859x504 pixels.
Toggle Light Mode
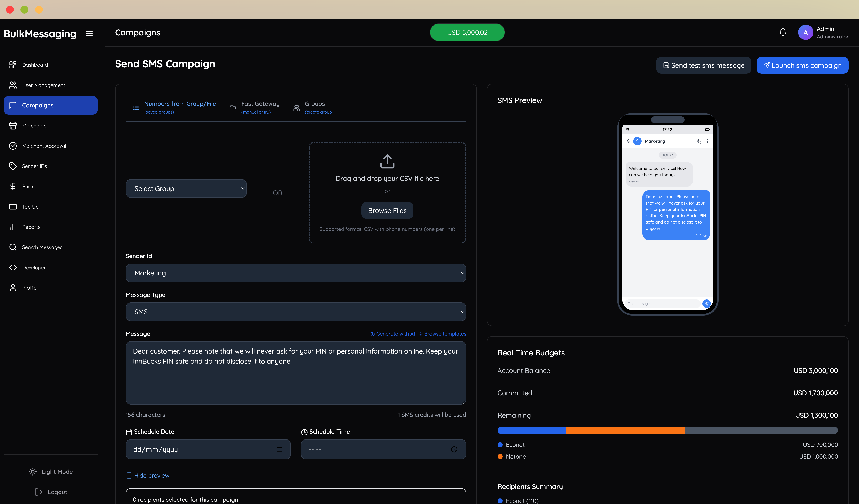(x=50, y=472)
